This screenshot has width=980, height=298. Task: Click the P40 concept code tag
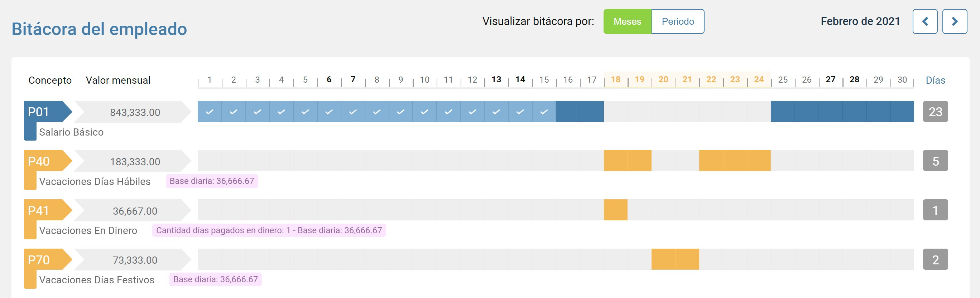click(x=48, y=161)
